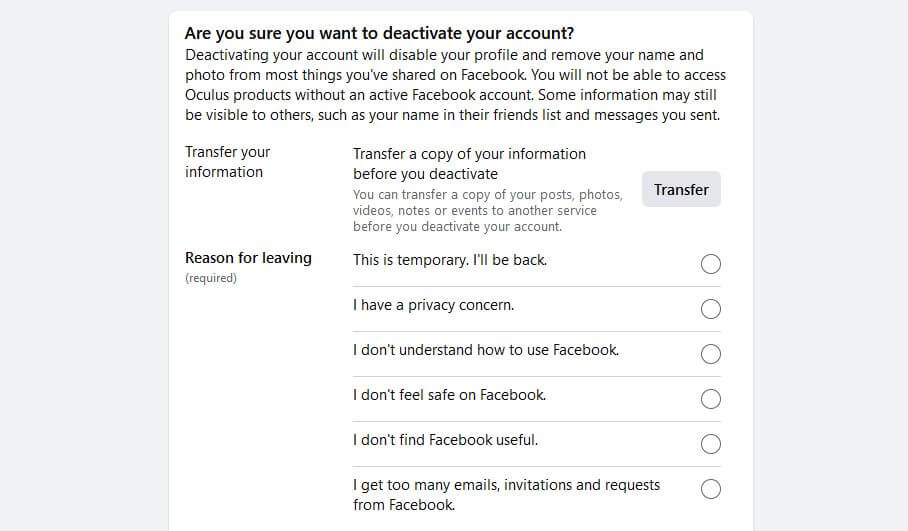Click the "Reason for leaving" section label
Viewport: 908px width, 531px height.
pos(248,258)
